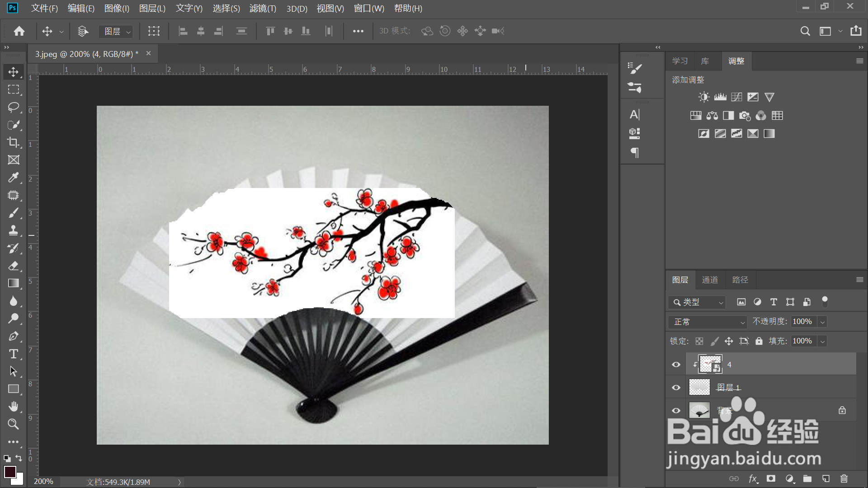
Task: Select the Eyedropper tool
Action: tap(13, 178)
